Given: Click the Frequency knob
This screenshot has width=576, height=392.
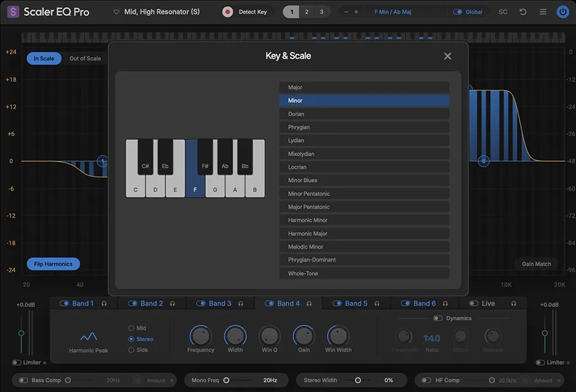Looking at the screenshot, I should pyautogui.click(x=200, y=336).
